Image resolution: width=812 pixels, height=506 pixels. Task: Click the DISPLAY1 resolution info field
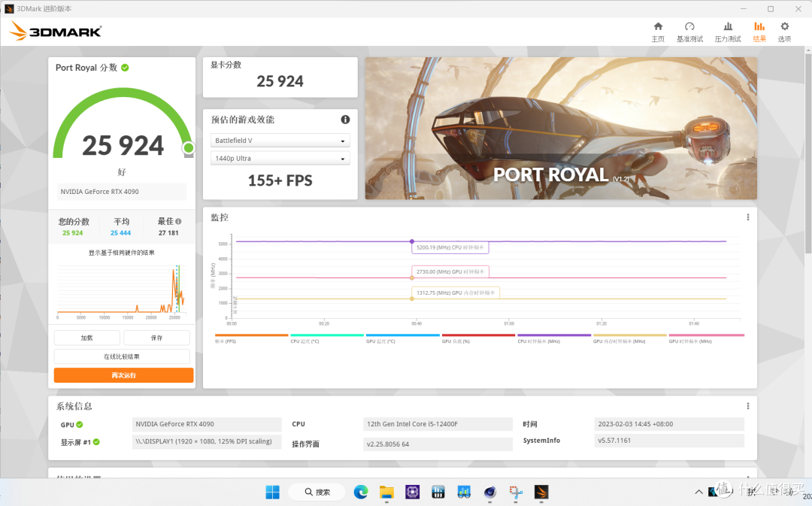pos(207,442)
